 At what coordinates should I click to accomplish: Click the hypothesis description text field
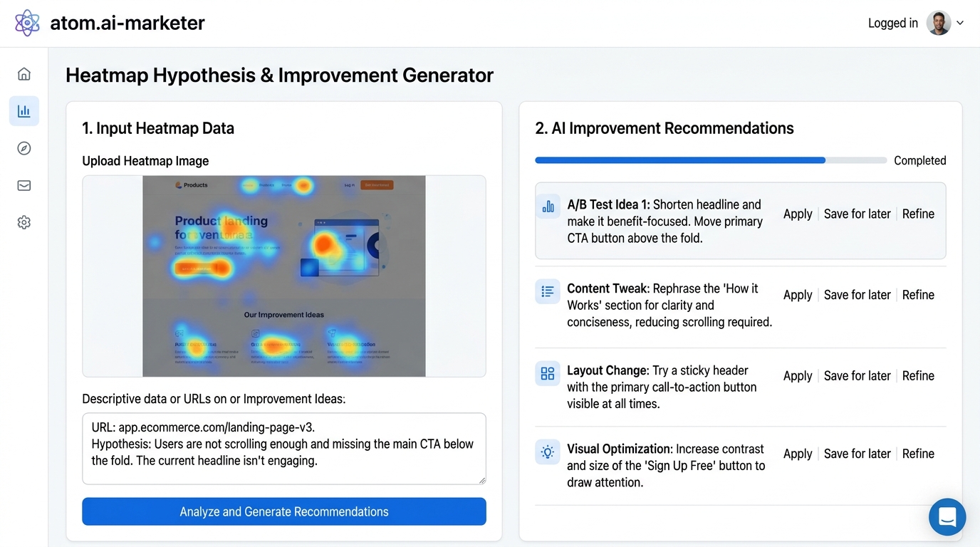284,449
